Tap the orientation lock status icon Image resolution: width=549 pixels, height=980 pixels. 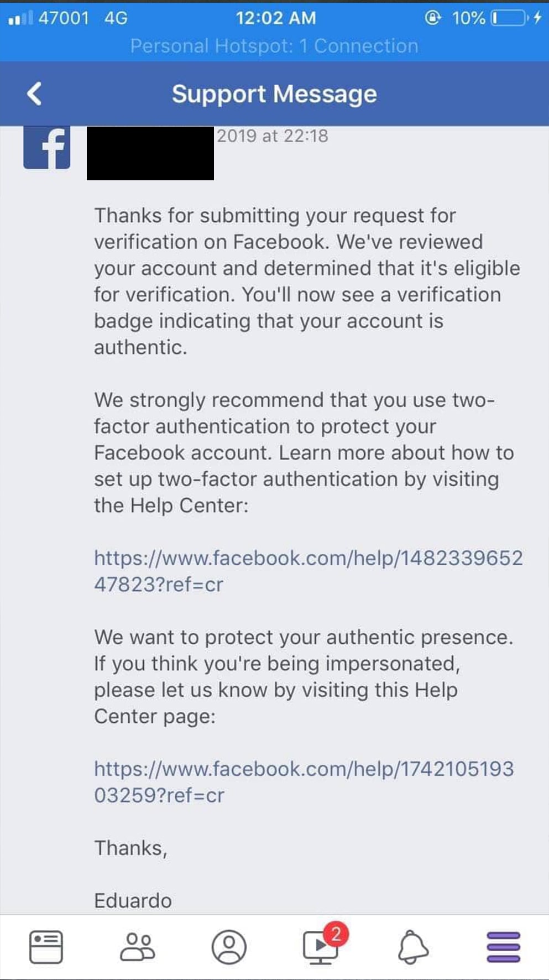(x=433, y=18)
